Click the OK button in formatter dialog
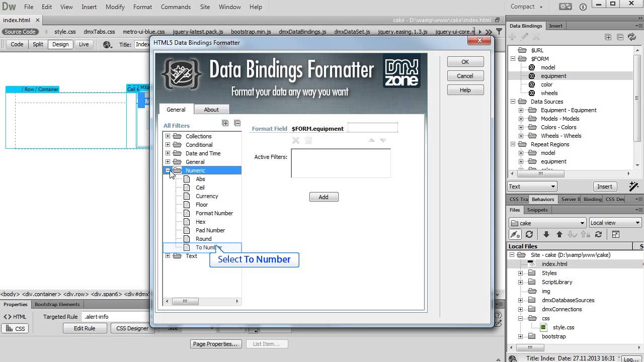This screenshot has height=362, width=644. click(x=465, y=62)
